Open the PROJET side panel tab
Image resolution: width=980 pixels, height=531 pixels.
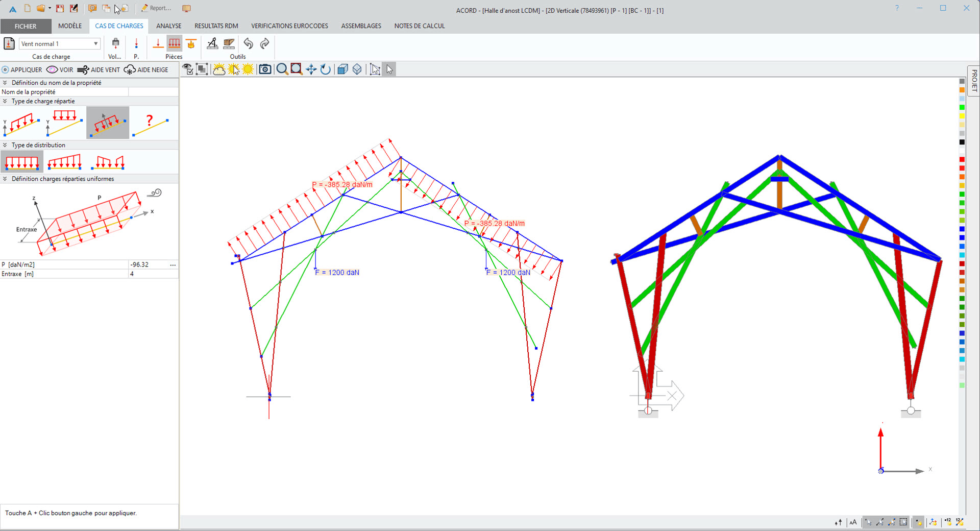point(974,80)
